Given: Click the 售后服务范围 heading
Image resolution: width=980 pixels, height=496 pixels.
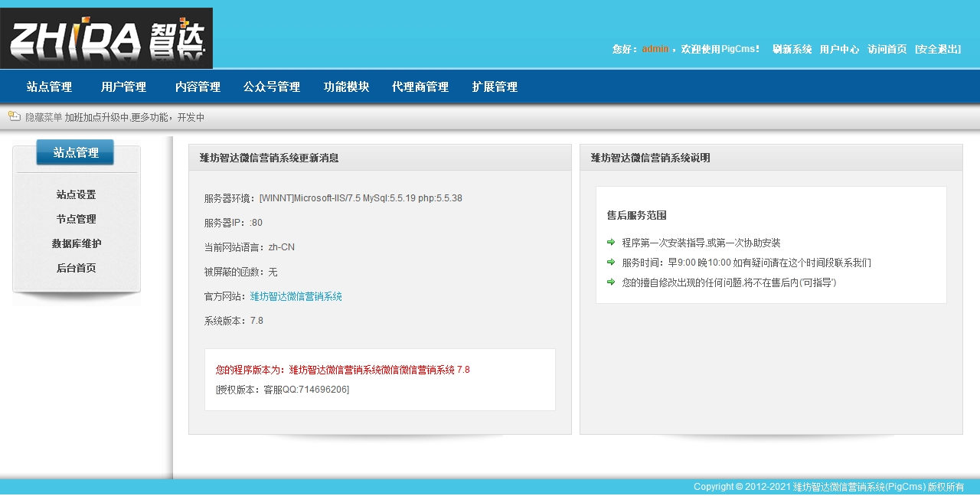Looking at the screenshot, I should pos(636,215).
